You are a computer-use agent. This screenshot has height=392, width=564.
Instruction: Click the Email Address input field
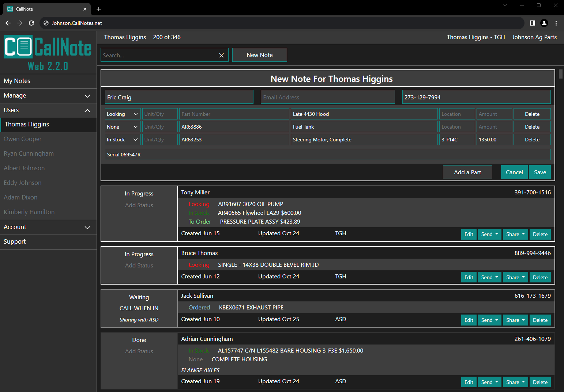click(327, 97)
